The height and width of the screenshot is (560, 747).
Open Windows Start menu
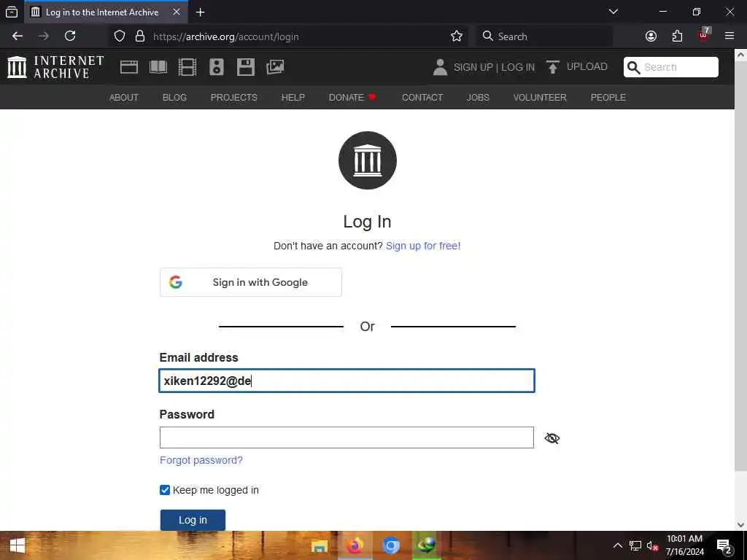(x=18, y=545)
